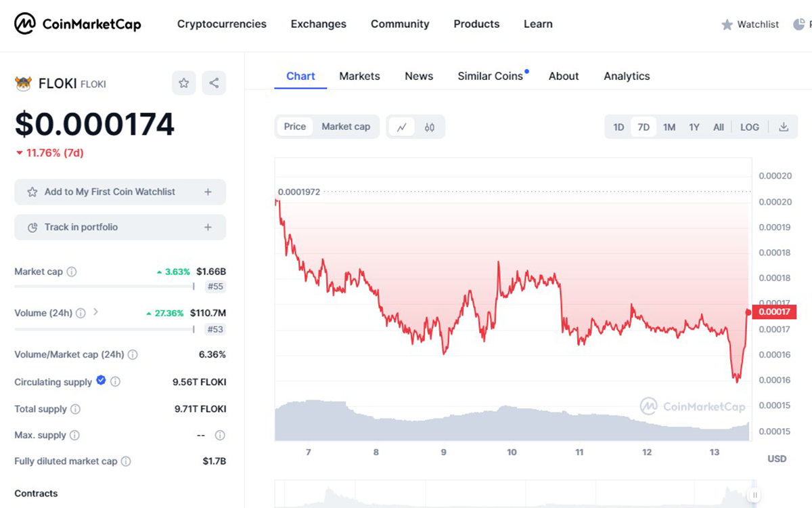Screen dimensions: 812x508
Task: Open Exchanges menu
Action: coord(319,24)
